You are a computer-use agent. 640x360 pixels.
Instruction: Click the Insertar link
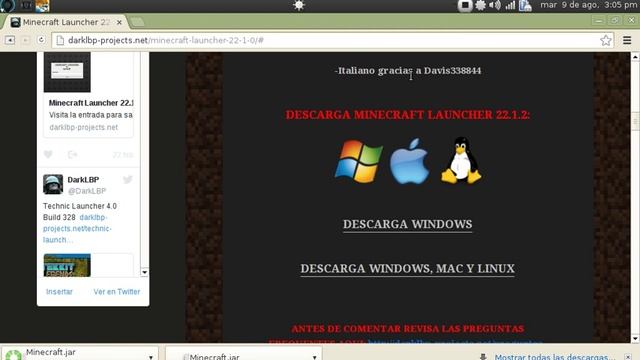[59, 292]
